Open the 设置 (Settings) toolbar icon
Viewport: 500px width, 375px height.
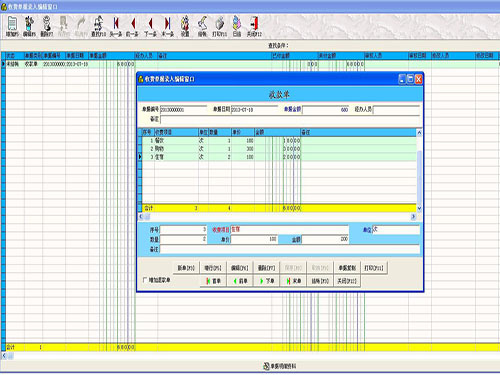click(x=185, y=26)
